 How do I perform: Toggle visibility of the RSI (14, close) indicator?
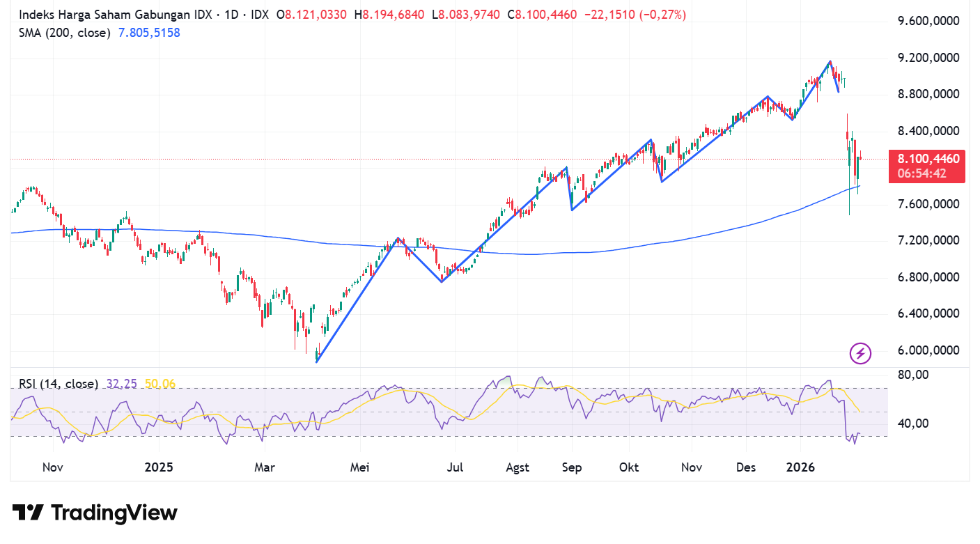coord(59,383)
